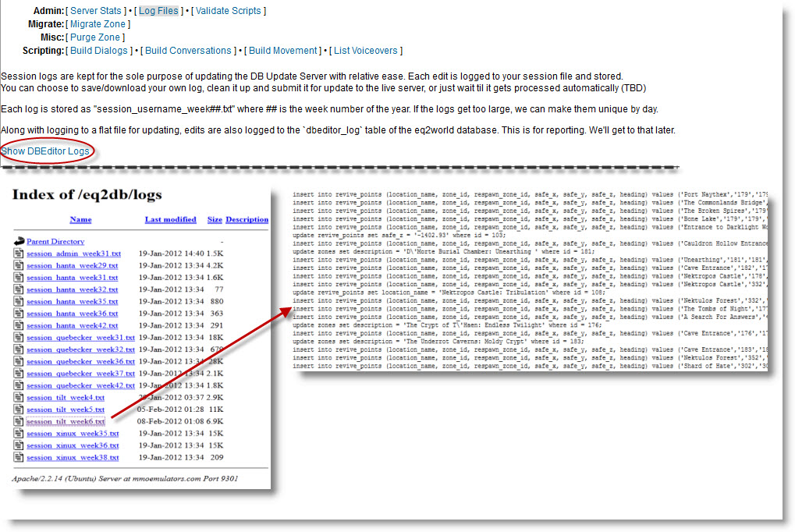Open the Purge Zone link

(94, 37)
